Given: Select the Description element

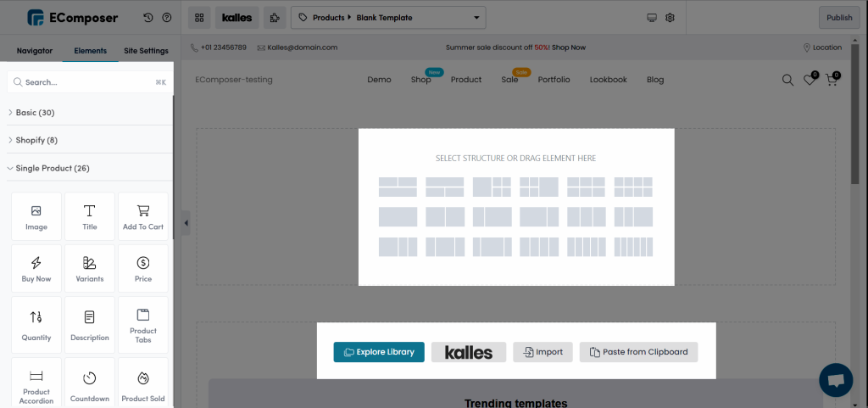Looking at the screenshot, I should pyautogui.click(x=90, y=325).
